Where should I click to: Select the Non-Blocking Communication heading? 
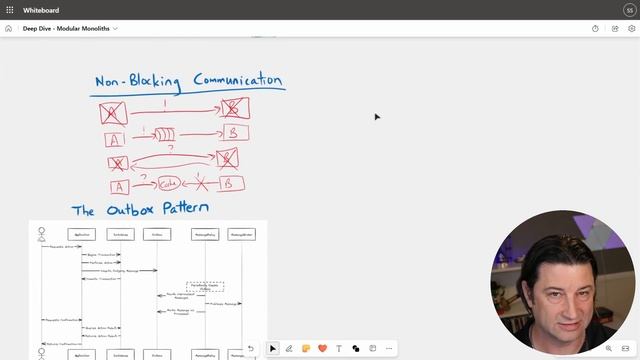[x=188, y=83]
